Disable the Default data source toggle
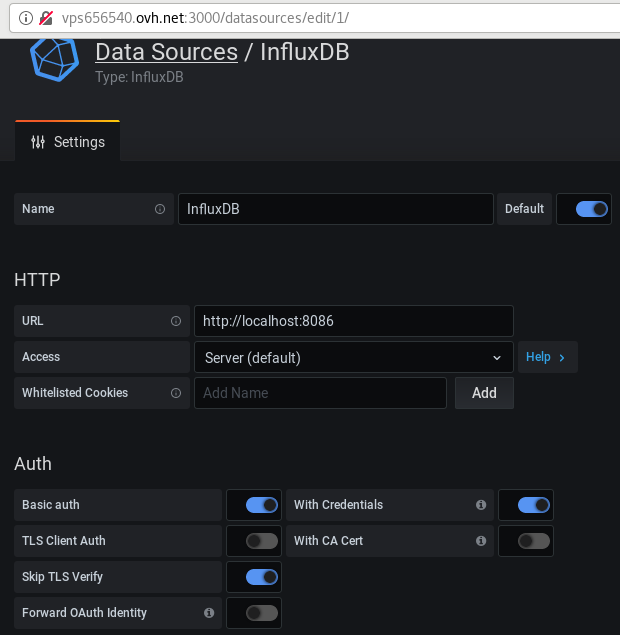 (x=592, y=209)
